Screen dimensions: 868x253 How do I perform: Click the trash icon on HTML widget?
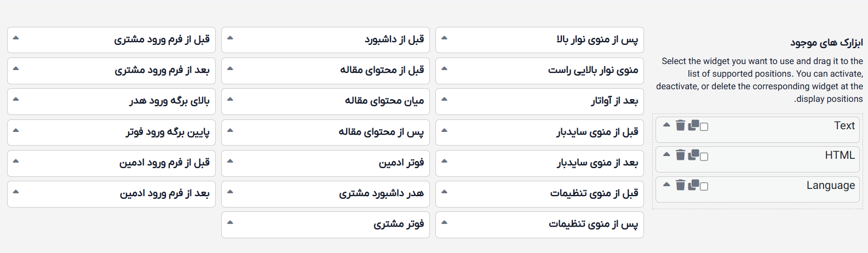[680, 155]
